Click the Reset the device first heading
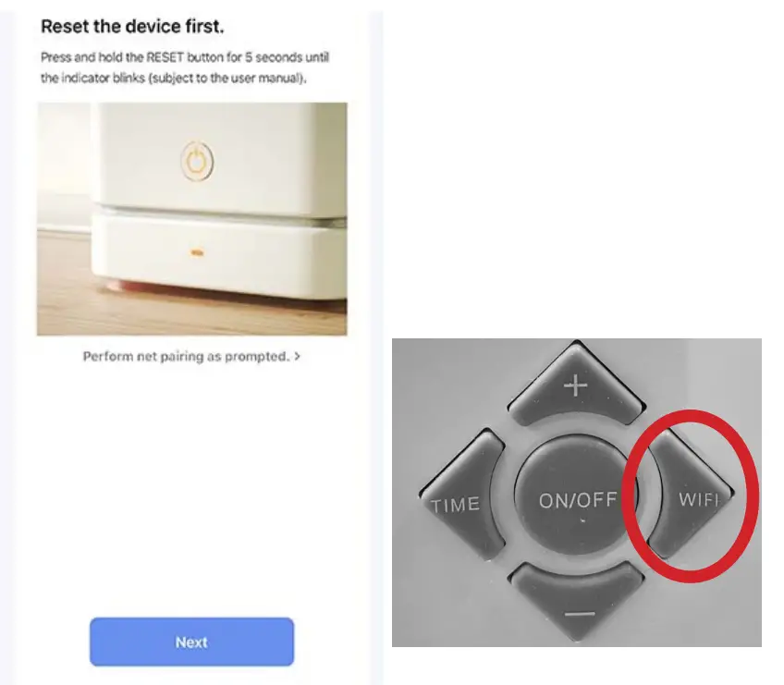 click(x=132, y=27)
